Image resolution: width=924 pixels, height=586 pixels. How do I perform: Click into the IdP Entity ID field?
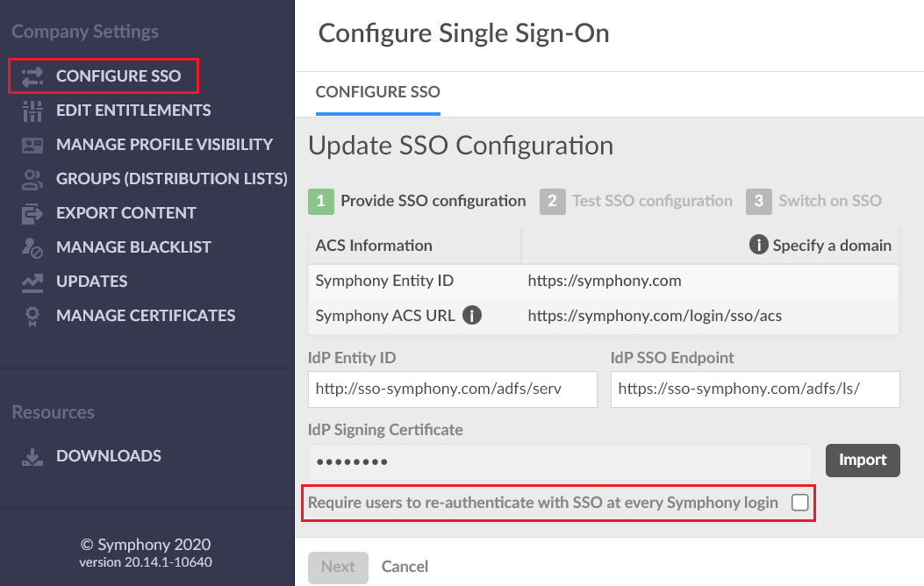(x=452, y=389)
